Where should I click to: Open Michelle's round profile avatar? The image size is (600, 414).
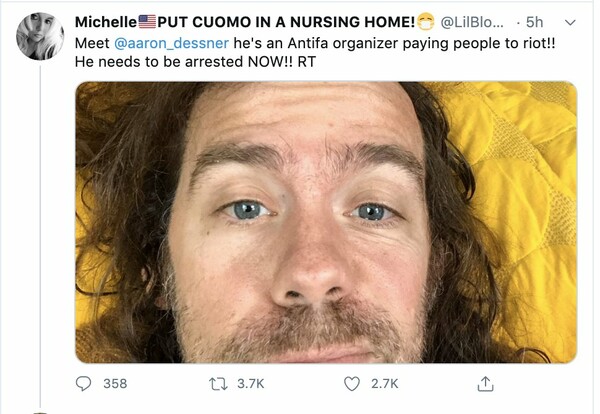tap(40, 36)
